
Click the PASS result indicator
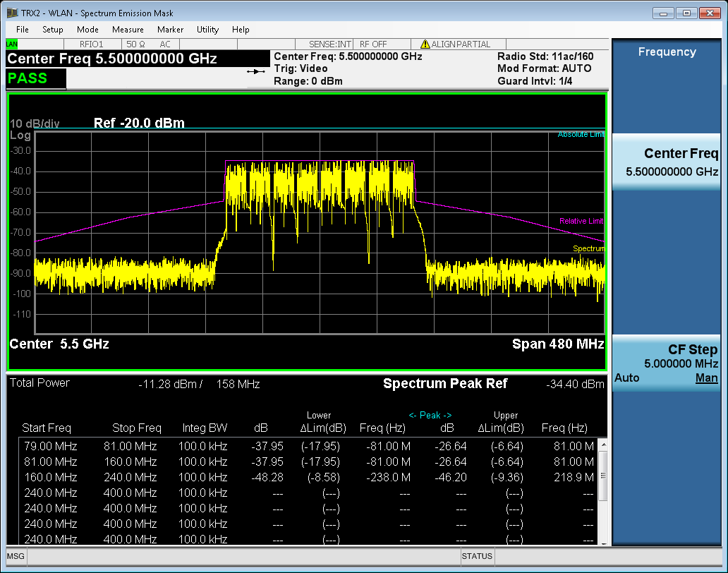pos(28,78)
